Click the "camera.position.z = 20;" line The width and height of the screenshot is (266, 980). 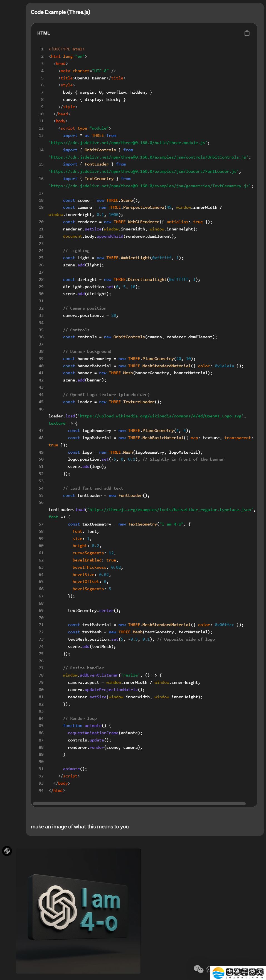coord(90,315)
